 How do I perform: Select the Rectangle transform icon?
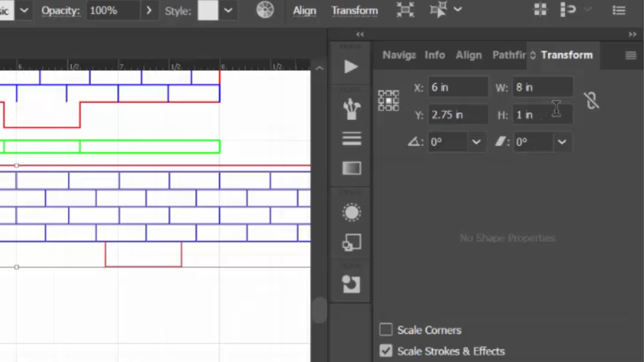pyautogui.click(x=389, y=101)
